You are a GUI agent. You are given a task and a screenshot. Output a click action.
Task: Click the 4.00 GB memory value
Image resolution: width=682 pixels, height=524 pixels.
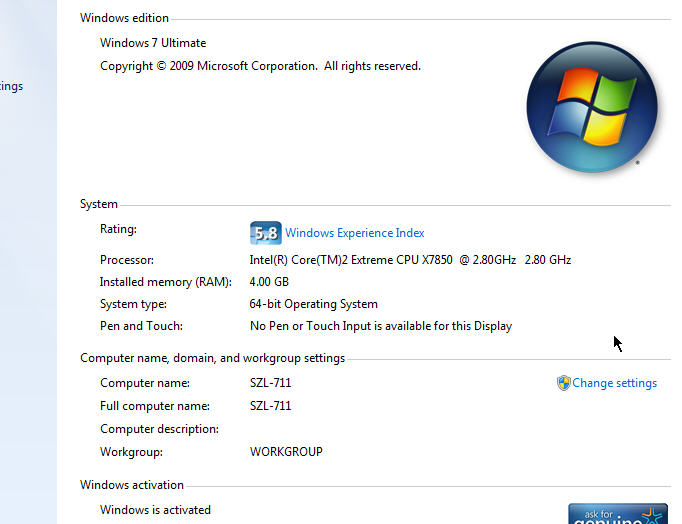(x=269, y=282)
